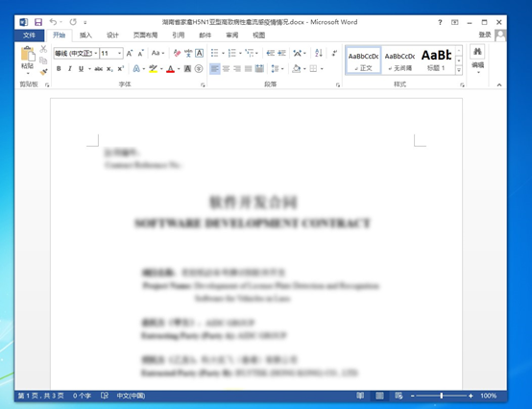This screenshot has width=532, height=409.
Task: Click the Save icon in quick access toolbar
Action: [x=38, y=22]
